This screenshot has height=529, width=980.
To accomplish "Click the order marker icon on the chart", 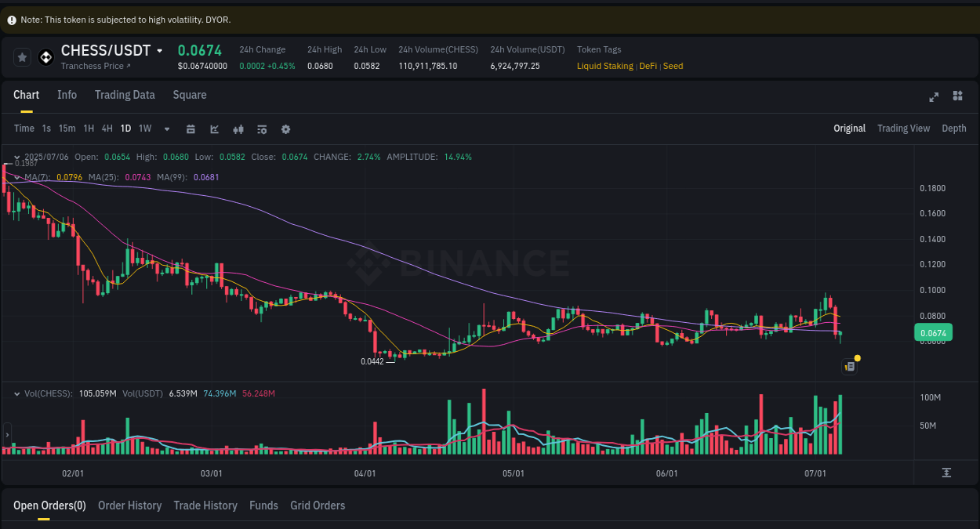I will click(x=849, y=366).
